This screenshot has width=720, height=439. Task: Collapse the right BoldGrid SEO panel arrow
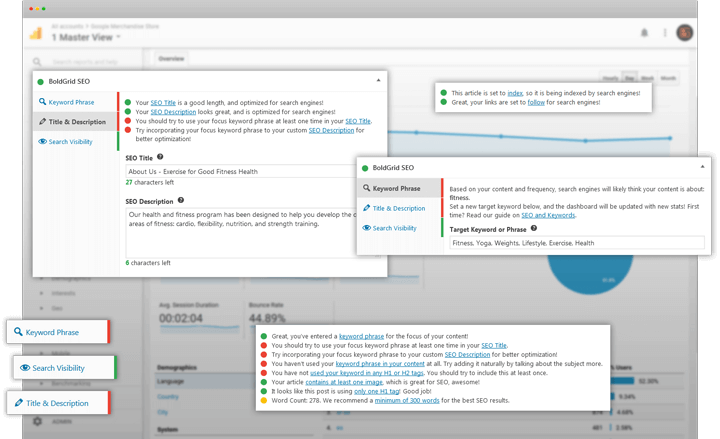[x=703, y=167]
